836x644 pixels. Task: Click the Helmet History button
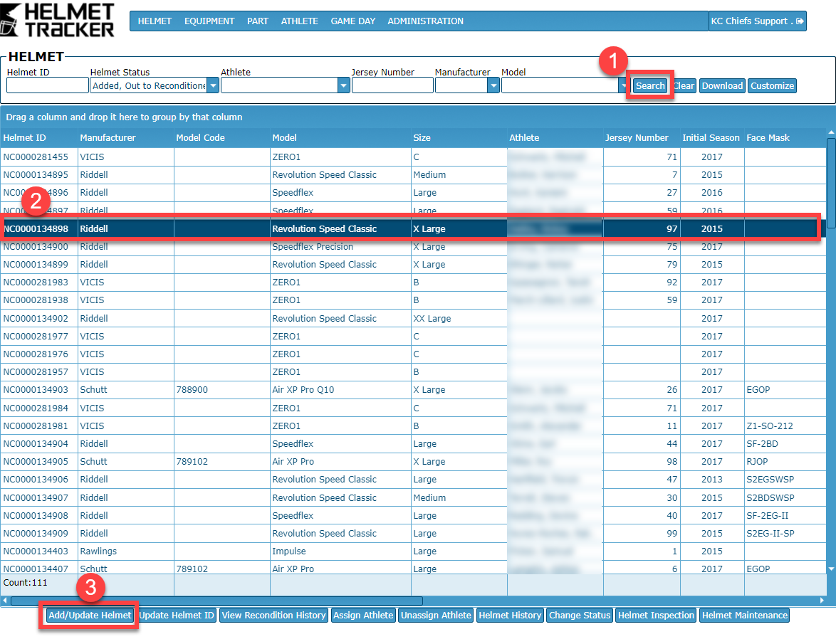coord(510,616)
